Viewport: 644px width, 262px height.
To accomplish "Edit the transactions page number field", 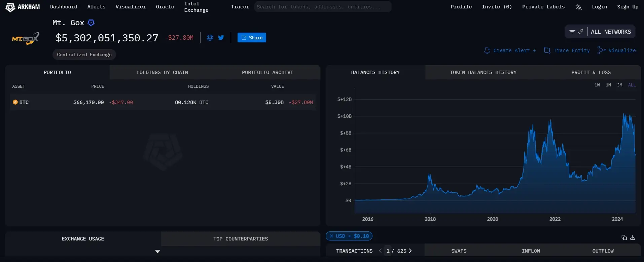I will (388, 251).
